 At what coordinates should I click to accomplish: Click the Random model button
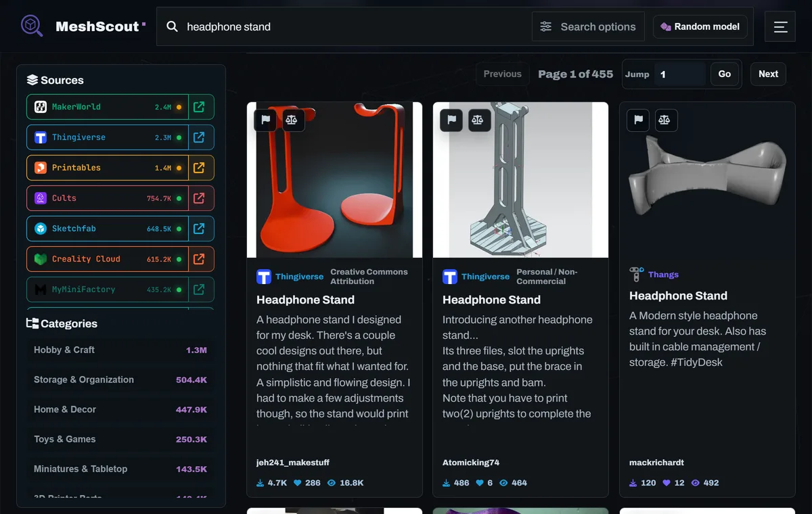coord(700,27)
